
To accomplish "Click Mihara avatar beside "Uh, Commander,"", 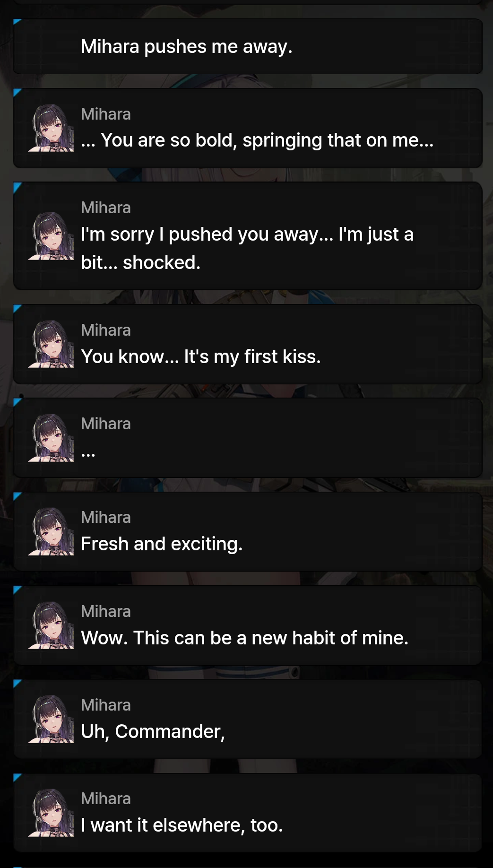I will pos(51,719).
